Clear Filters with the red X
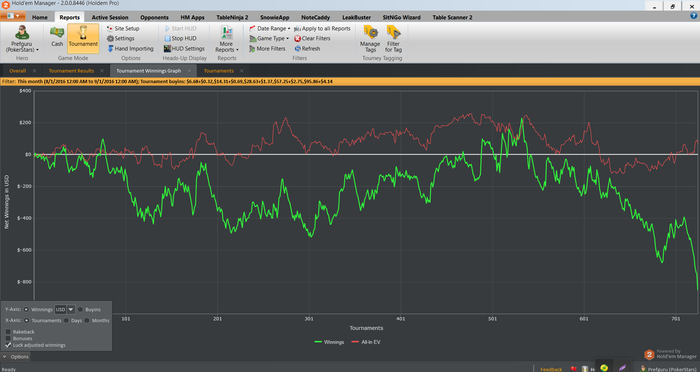This screenshot has width=700, height=372. point(312,38)
